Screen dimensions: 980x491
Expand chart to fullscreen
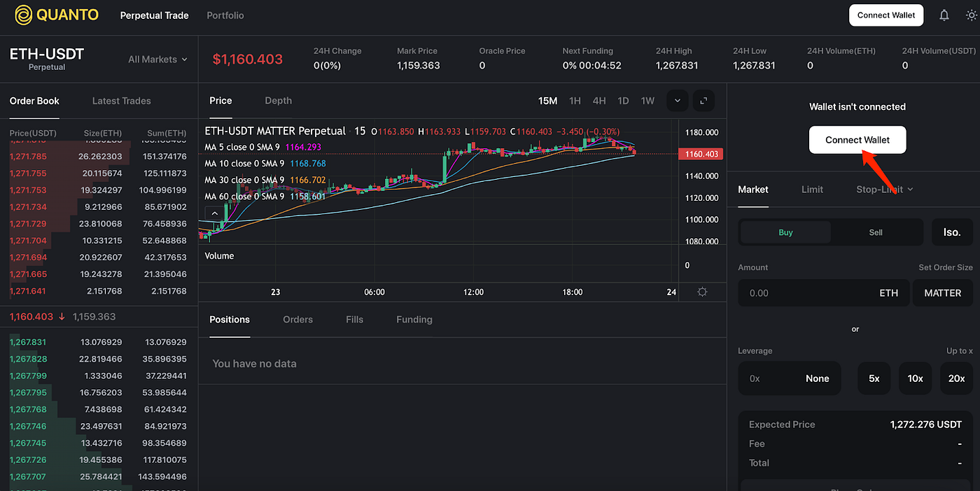pyautogui.click(x=703, y=101)
